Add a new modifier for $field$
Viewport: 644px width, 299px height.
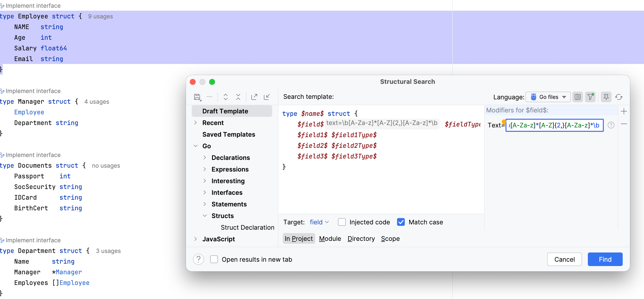[624, 111]
